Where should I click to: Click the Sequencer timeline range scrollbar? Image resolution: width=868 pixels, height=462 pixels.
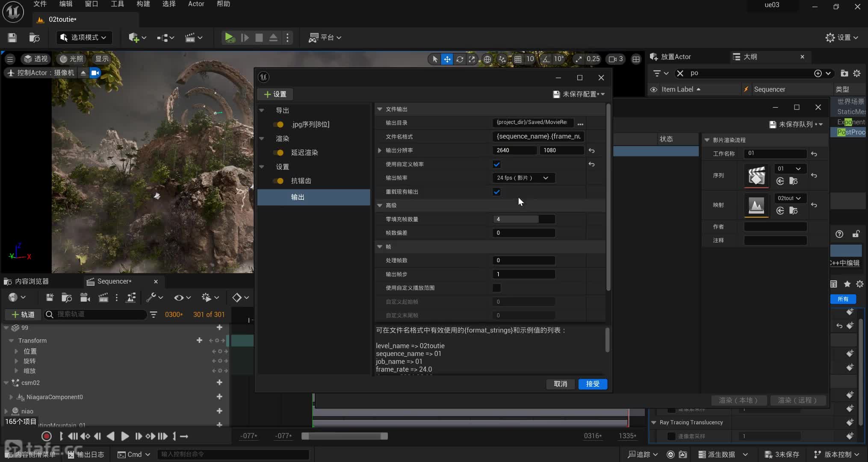click(345, 436)
